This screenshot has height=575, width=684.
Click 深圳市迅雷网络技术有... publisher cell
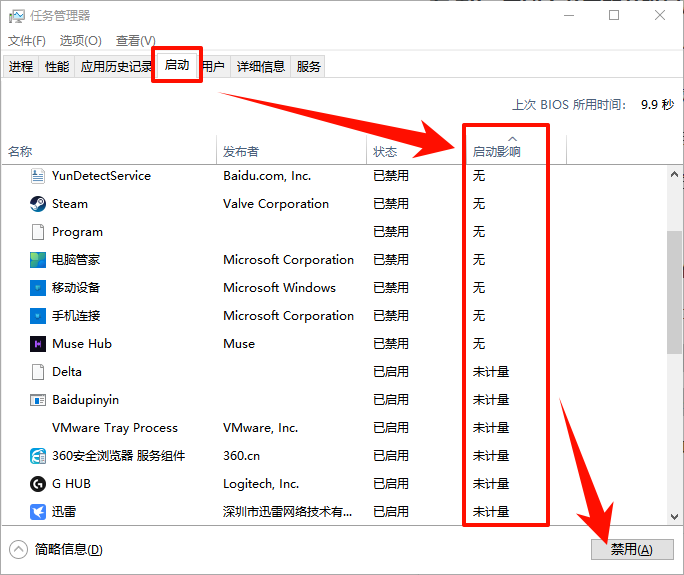(287, 512)
